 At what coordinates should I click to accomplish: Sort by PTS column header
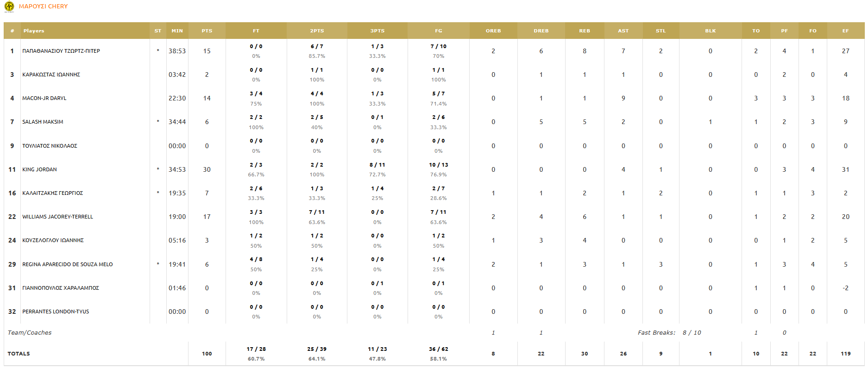click(207, 31)
